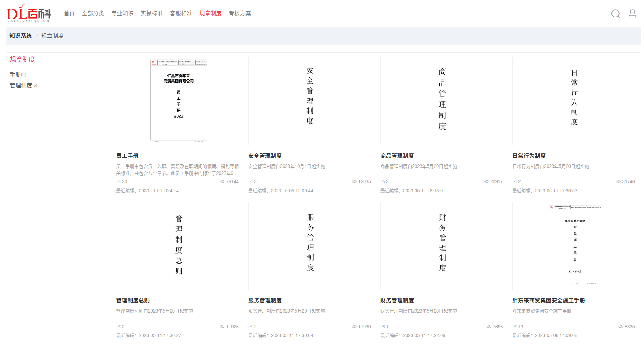Open 员工手册 cover thumbnail
Screen dimensions: 644x349
pyautogui.click(x=179, y=101)
